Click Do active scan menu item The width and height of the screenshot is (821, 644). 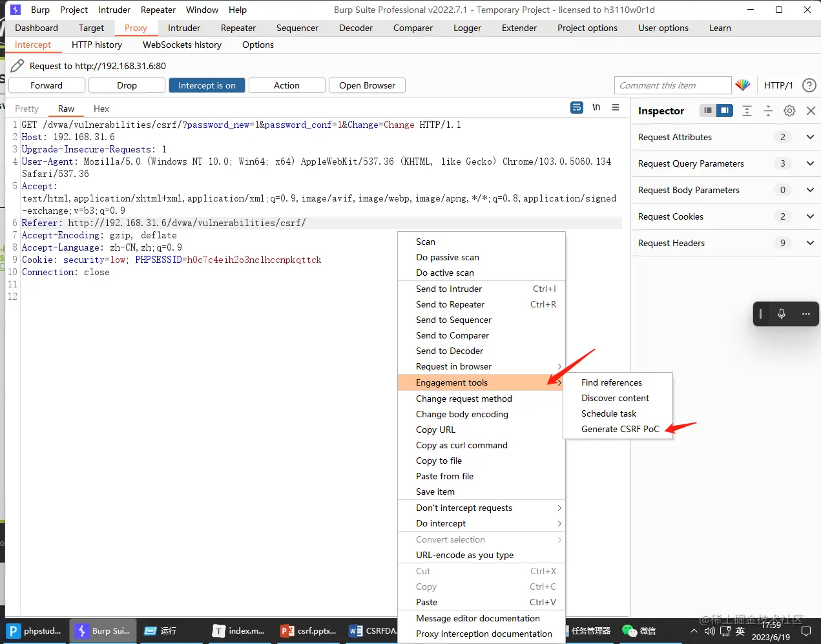tap(481, 273)
